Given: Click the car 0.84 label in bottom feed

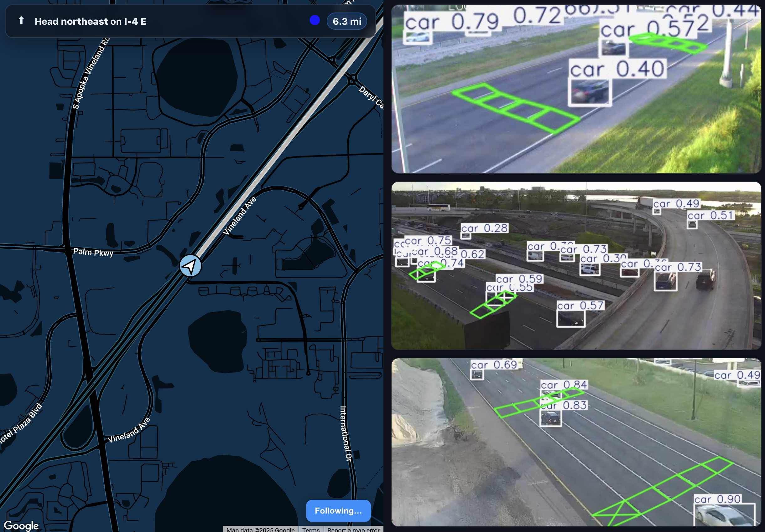Looking at the screenshot, I should (x=564, y=385).
